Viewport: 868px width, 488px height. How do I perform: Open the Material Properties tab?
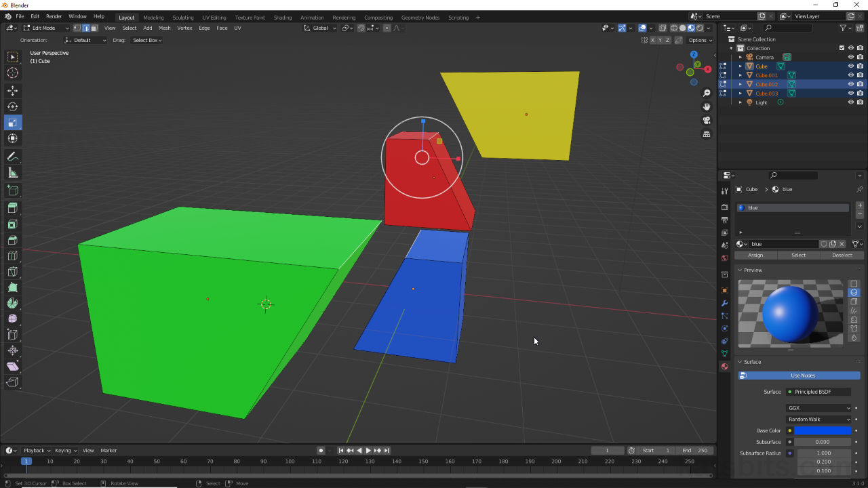(724, 367)
